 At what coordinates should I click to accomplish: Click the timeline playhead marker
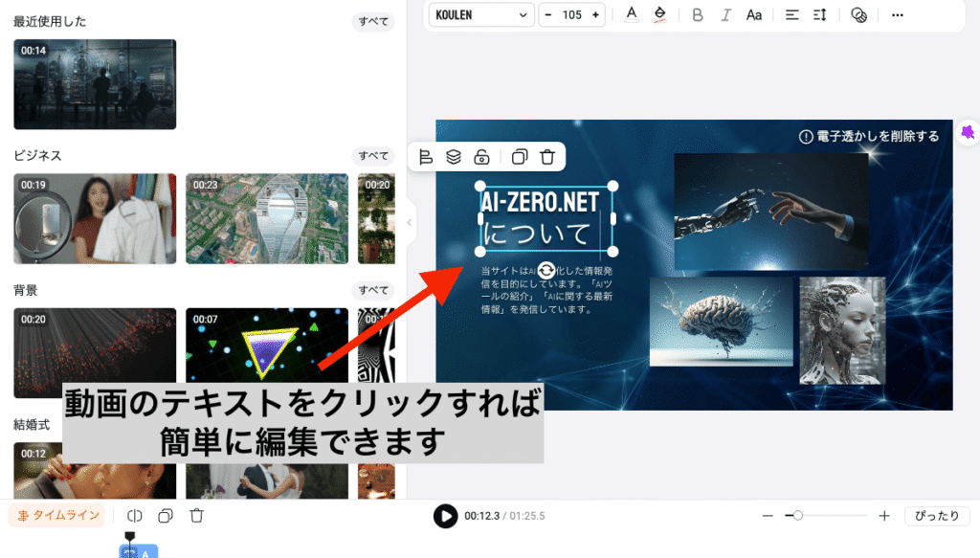click(129, 536)
